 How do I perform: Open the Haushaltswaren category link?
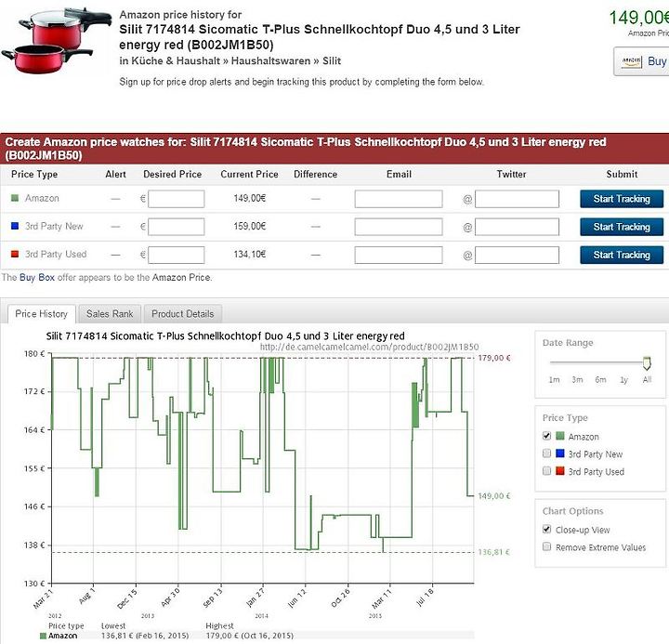[270, 61]
